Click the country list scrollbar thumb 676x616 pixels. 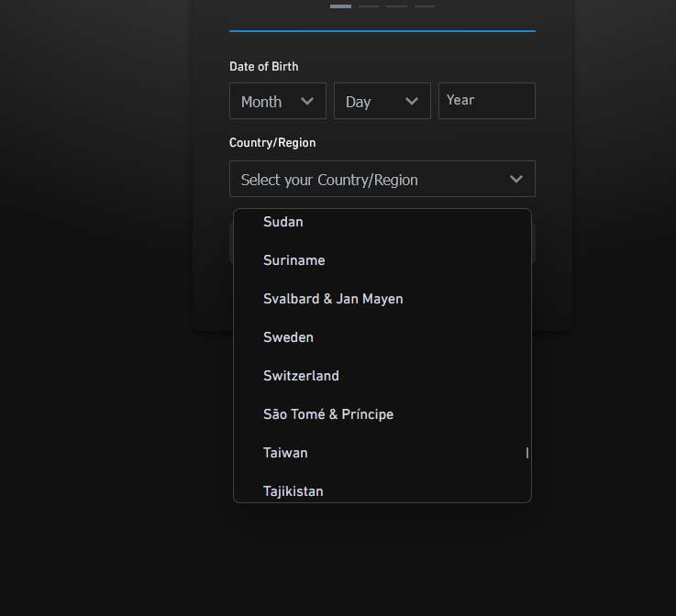527,453
